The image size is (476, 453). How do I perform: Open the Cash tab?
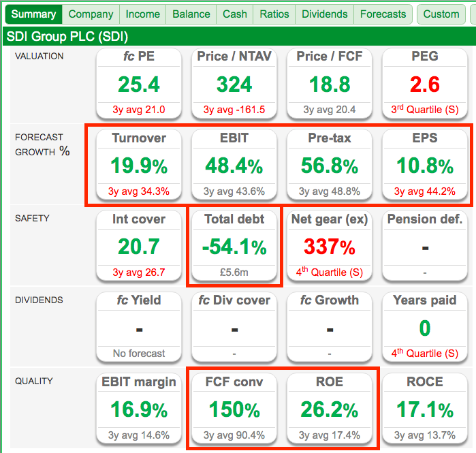coord(235,14)
